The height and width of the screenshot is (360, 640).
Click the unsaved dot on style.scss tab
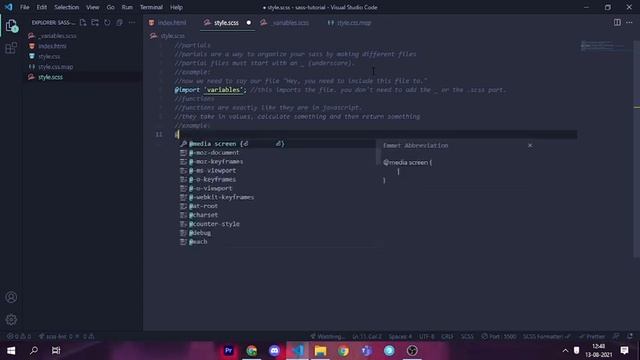(x=249, y=23)
